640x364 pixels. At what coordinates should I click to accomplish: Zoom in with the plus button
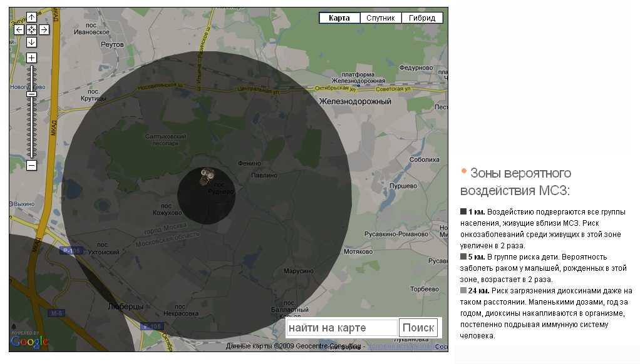click(31, 58)
